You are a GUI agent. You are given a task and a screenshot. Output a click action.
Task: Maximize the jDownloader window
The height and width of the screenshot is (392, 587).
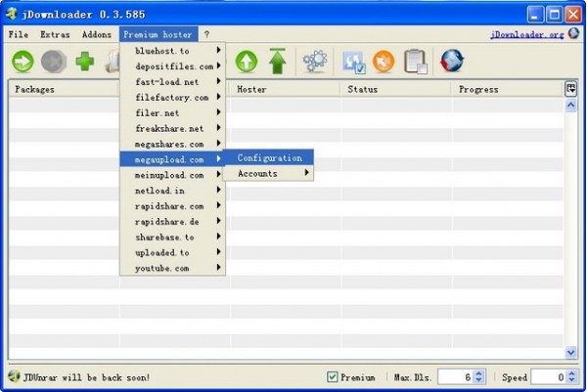[554, 15]
